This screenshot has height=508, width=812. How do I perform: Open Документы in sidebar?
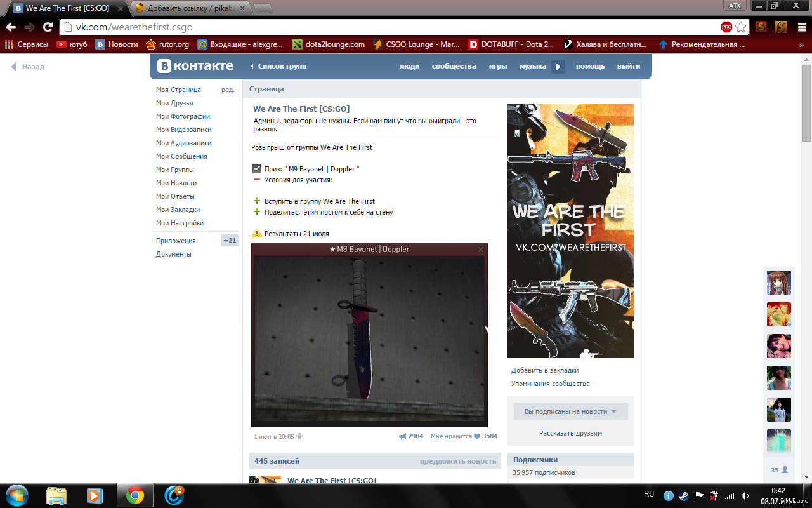pyautogui.click(x=173, y=254)
